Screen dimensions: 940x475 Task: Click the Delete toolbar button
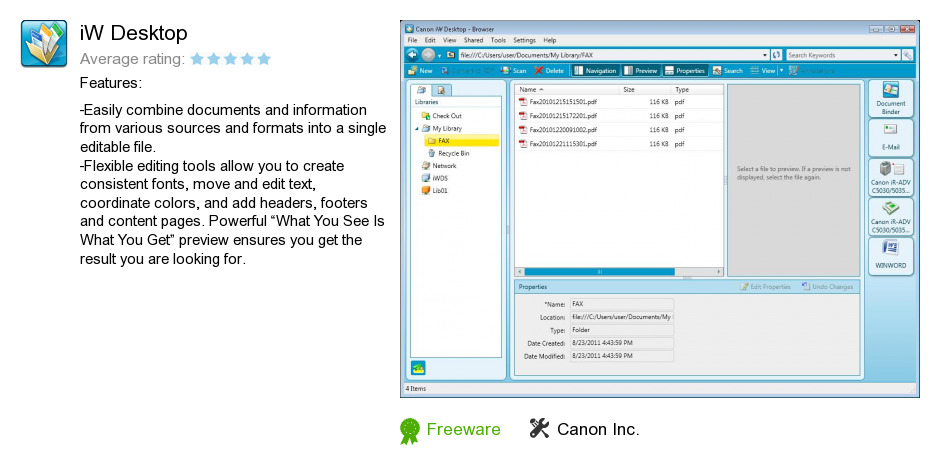click(549, 70)
